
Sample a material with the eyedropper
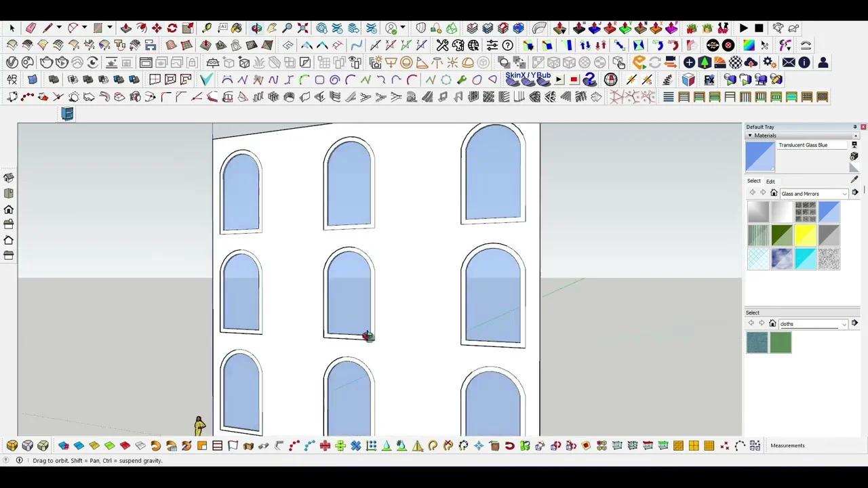[x=854, y=181]
